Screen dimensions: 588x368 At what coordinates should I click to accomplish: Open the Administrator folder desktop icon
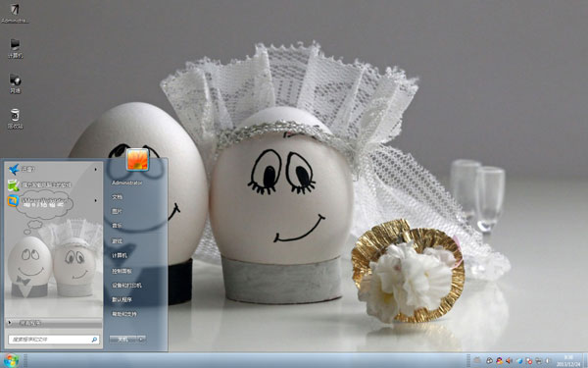point(15,13)
